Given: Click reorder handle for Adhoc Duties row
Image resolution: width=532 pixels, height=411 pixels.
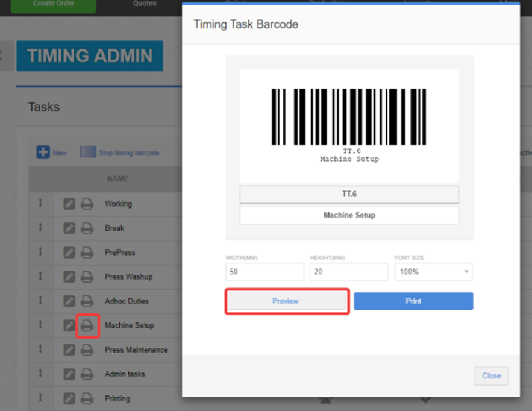Looking at the screenshot, I should (40, 300).
